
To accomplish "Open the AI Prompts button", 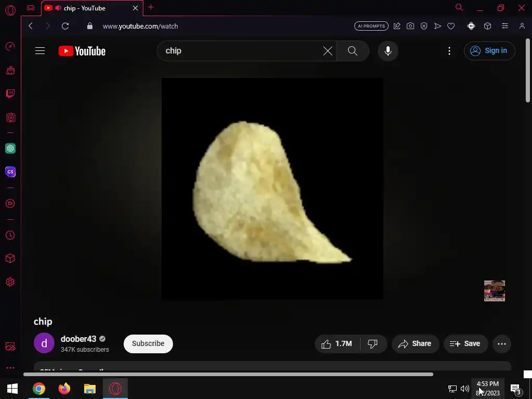I will [371, 26].
